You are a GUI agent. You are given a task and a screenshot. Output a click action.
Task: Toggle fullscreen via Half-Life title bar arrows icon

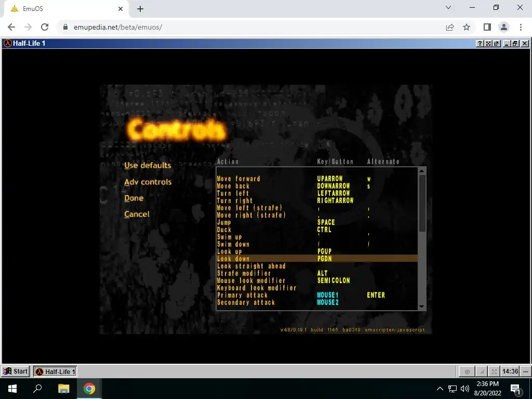(488, 44)
